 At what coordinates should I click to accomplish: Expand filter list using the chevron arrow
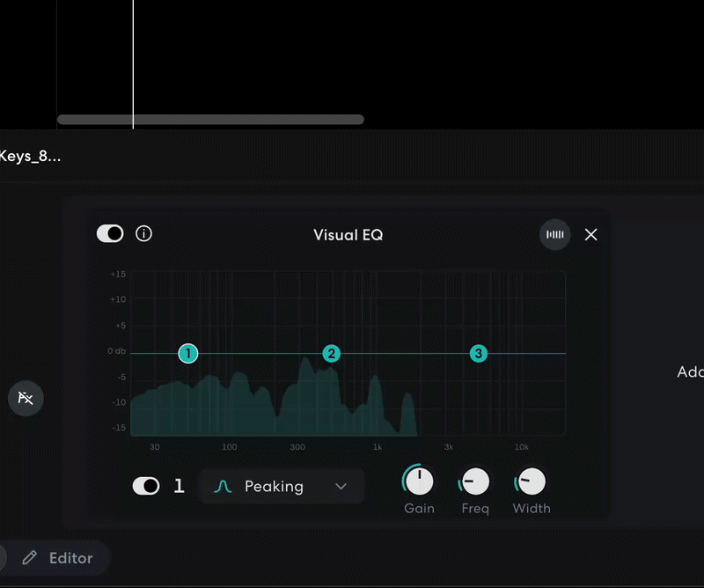click(341, 487)
